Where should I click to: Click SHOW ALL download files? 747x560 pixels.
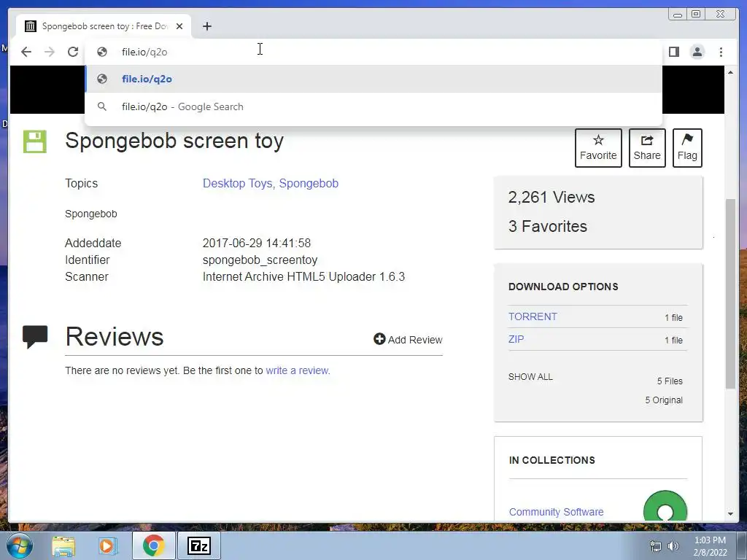[x=530, y=377]
